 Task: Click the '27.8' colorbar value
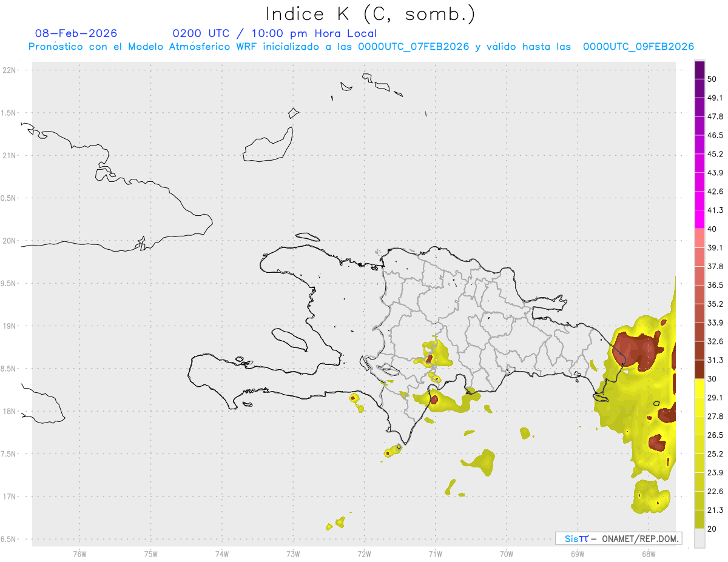point(715,416)
